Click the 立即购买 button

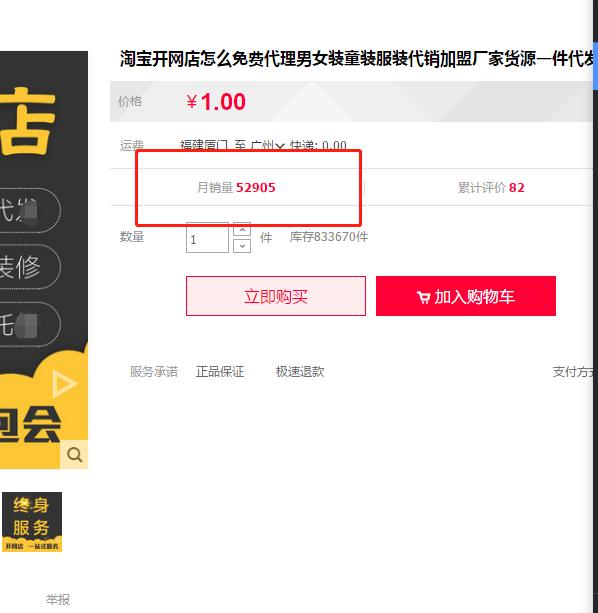pos(276,296)
